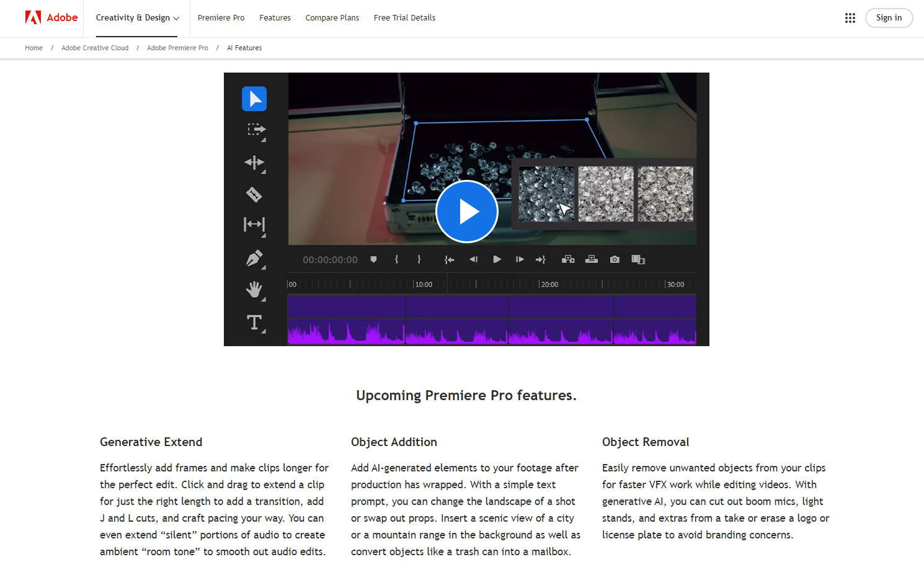Click the Sign in button
The width and height of the screenshot is (924, 567).
point(889,18)
